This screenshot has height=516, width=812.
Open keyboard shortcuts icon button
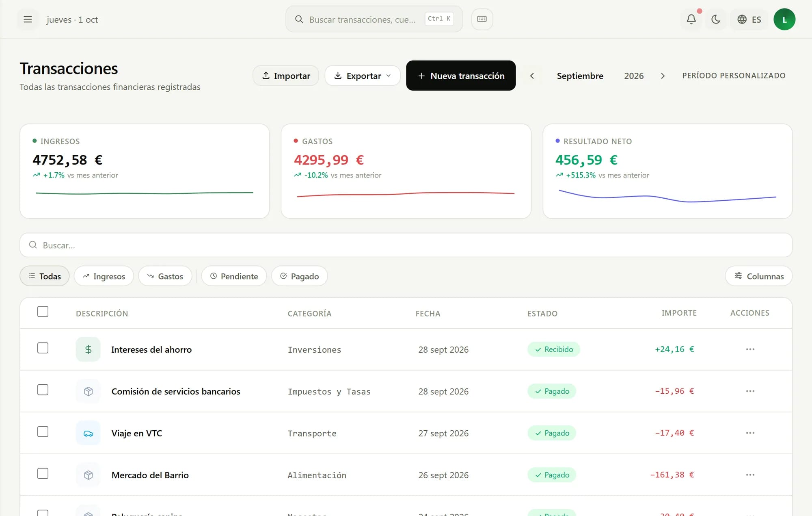tap(482, 19)
